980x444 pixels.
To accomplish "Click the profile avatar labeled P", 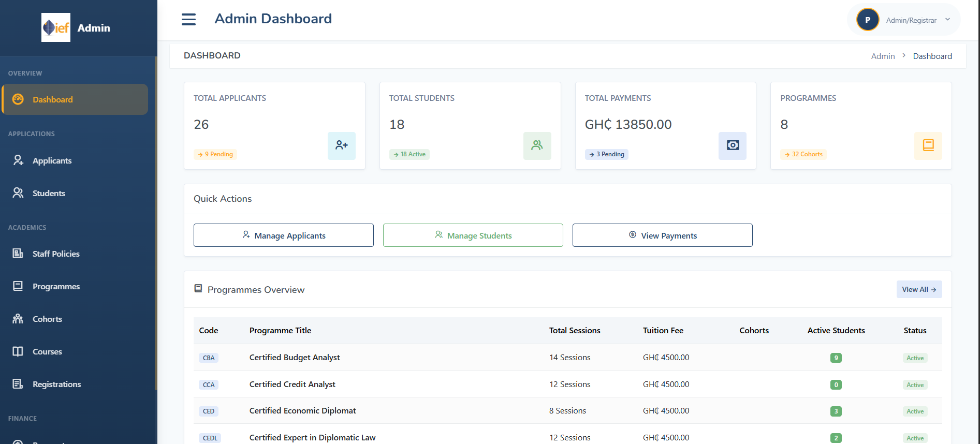I will pyautogui.click(x=868, y=20).
